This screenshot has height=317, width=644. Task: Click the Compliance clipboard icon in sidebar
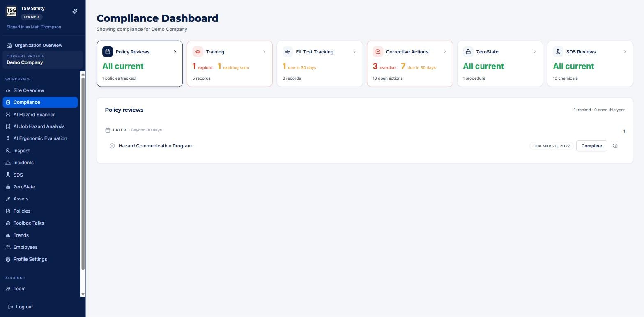pos(8,102)
